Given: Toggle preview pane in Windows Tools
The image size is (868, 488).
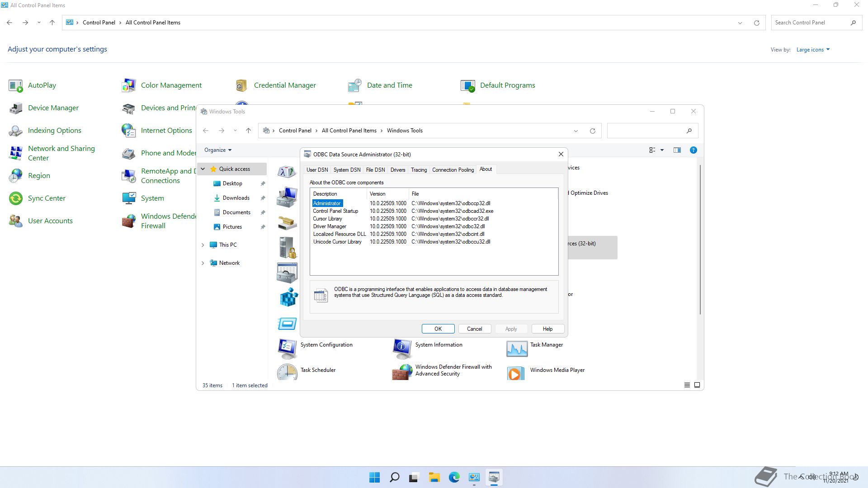Looking at the screenshot, I should [x=677, y=150].
